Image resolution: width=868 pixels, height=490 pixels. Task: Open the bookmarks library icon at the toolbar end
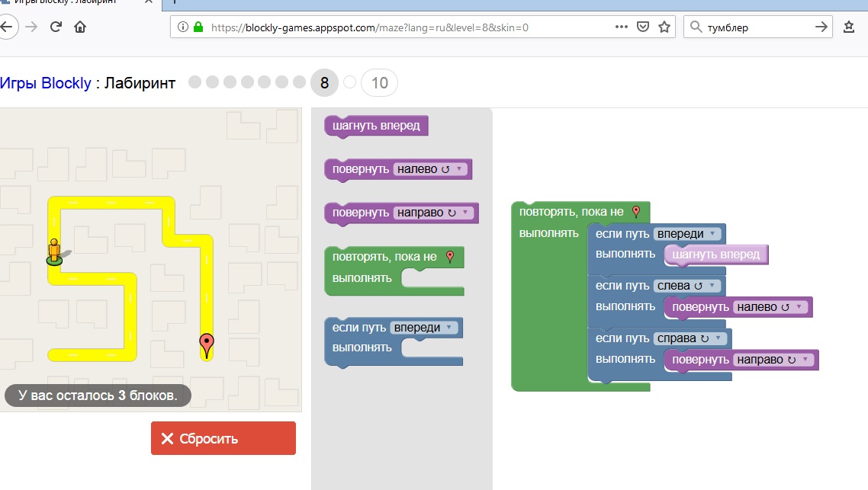click(849, 27)
